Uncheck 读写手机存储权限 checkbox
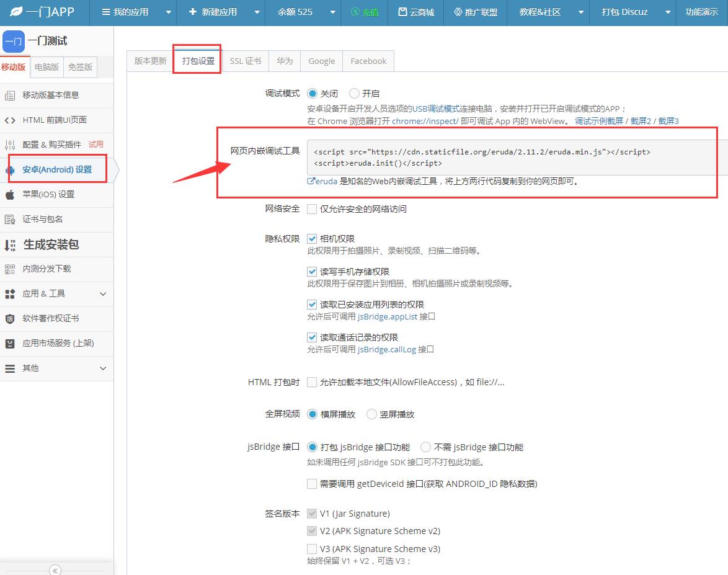728x575 pixels. click(312, 272)
